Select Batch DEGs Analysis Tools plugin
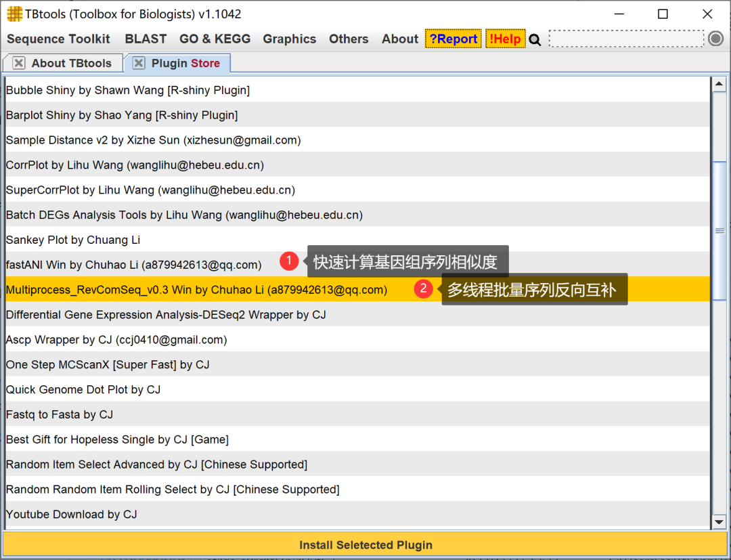 (x=357, y=215)
